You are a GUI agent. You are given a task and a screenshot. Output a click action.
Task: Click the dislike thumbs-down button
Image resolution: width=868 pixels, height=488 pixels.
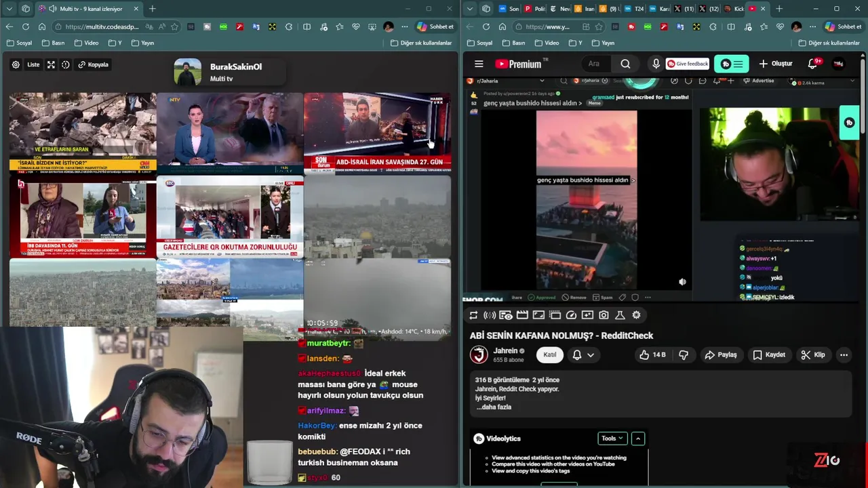point(684,354)
